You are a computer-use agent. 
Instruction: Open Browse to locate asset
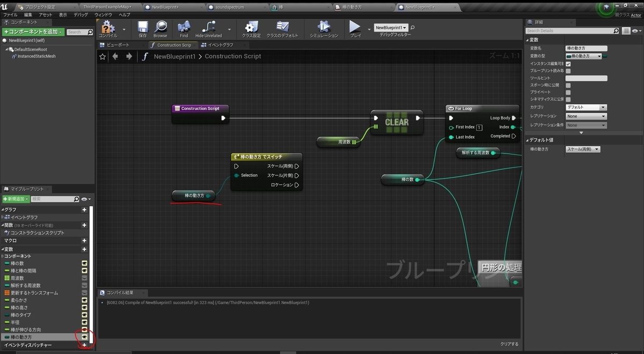[x=160, y=28]
